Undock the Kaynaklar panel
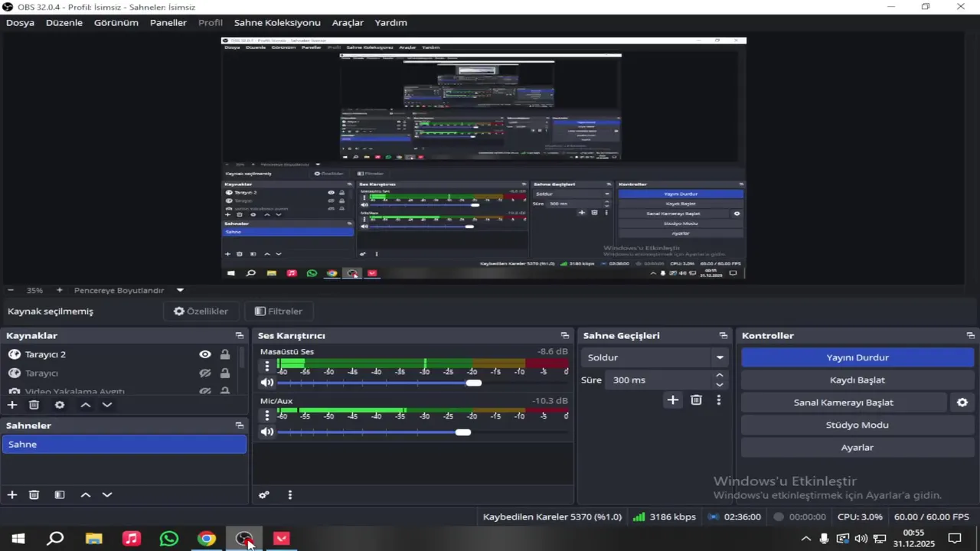Image resolution: width=980 pixels, height=551 pixels. (240, 336)
